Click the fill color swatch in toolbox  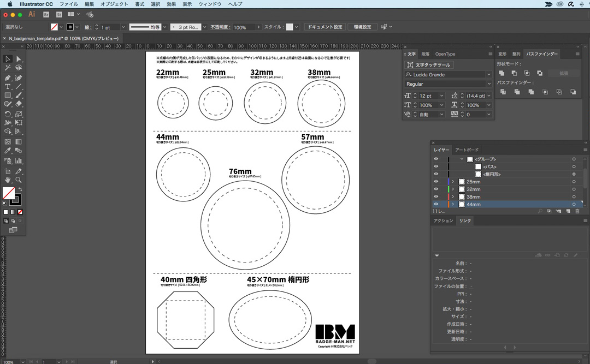8,193
